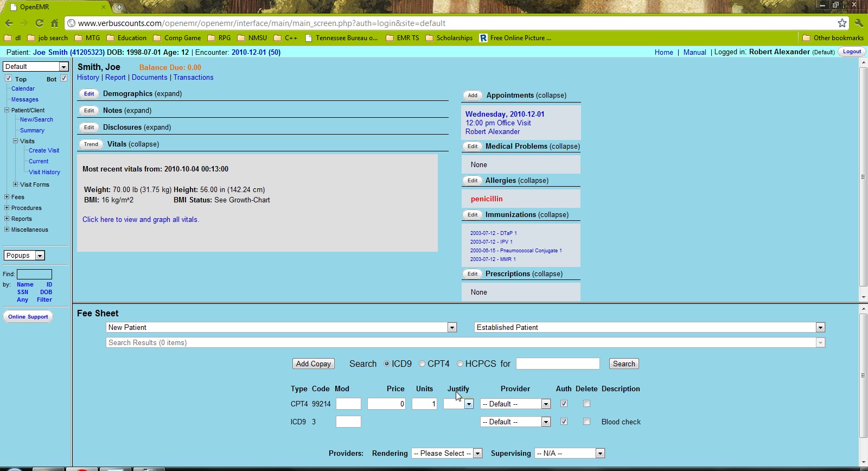Click the Add Copay button
This screenshot has width=868, height=471.
point(314,364)
